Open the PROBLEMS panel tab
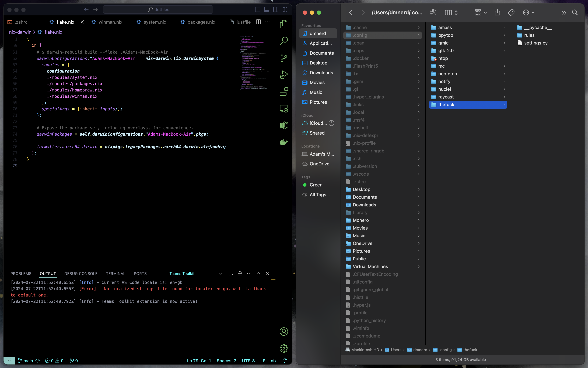 click(21, 274)
